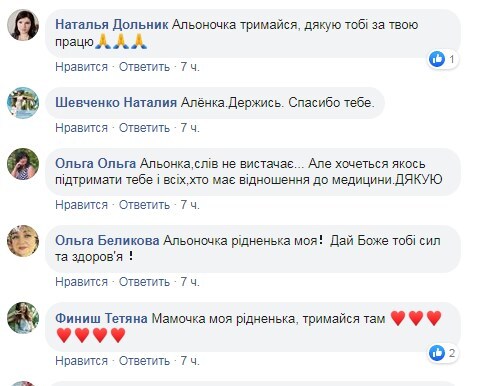Like Финиш Тетяна's comment via Нравится
The width and height of the screenshot is (485, 386).
(x=81, y=361)
